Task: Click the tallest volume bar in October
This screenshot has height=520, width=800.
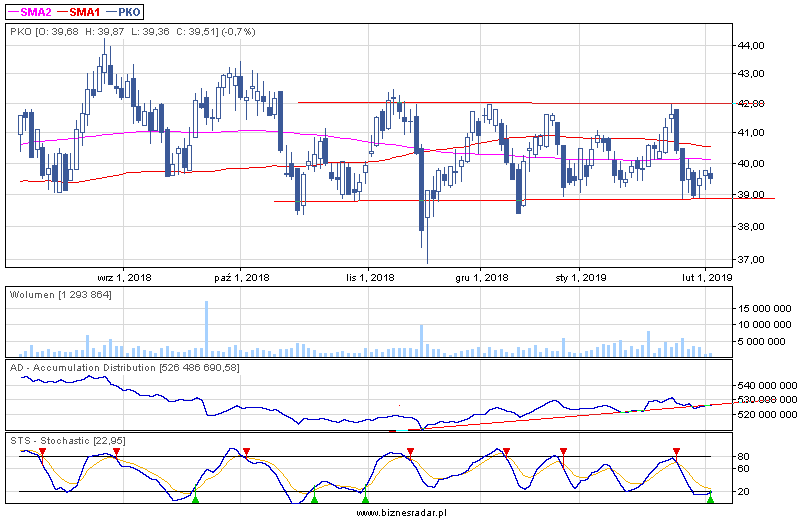Action: 206,328
